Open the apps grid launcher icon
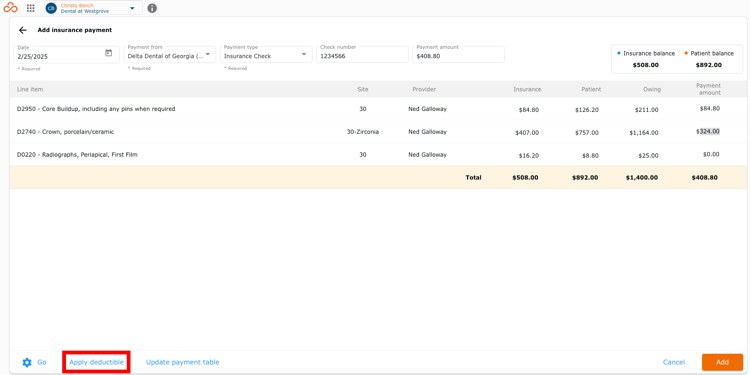Viewport: 750px width, 375px height. 31,8
